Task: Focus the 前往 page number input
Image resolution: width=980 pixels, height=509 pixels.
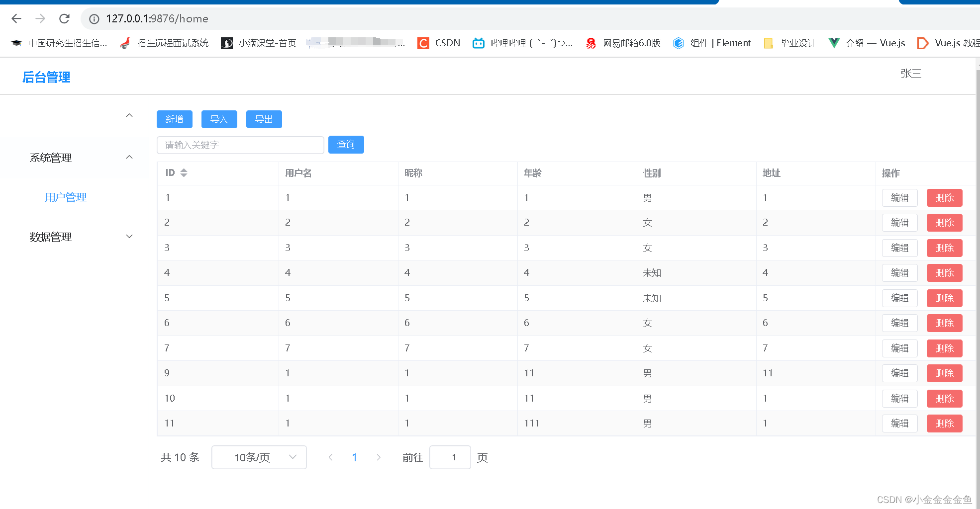Action: click(x=450, y=457)
